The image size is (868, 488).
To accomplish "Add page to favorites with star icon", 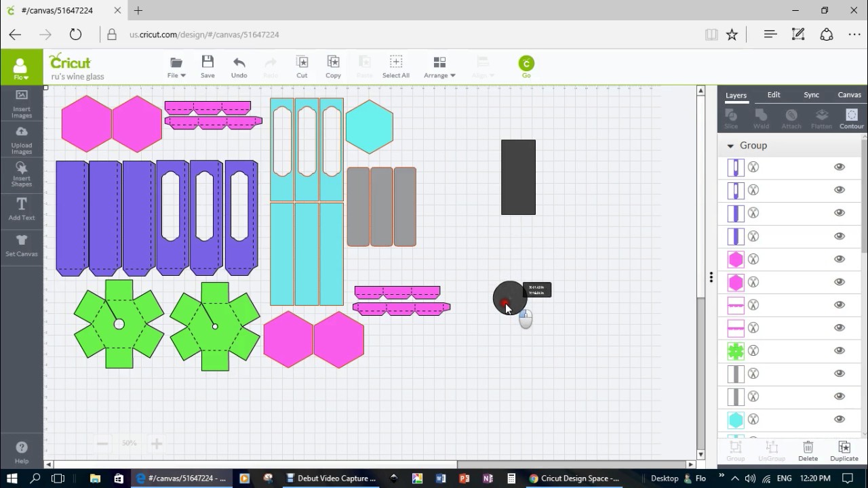I will [x=732, y=35].
